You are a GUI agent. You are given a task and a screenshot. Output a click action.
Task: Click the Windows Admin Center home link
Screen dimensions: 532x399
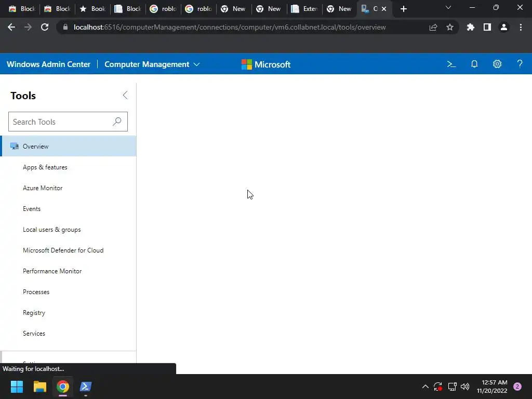48,64
